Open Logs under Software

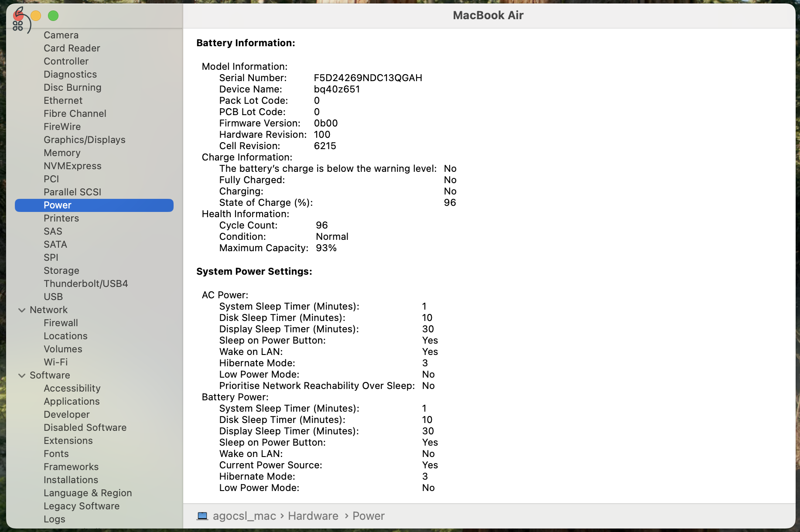click(x=55, y=519)
